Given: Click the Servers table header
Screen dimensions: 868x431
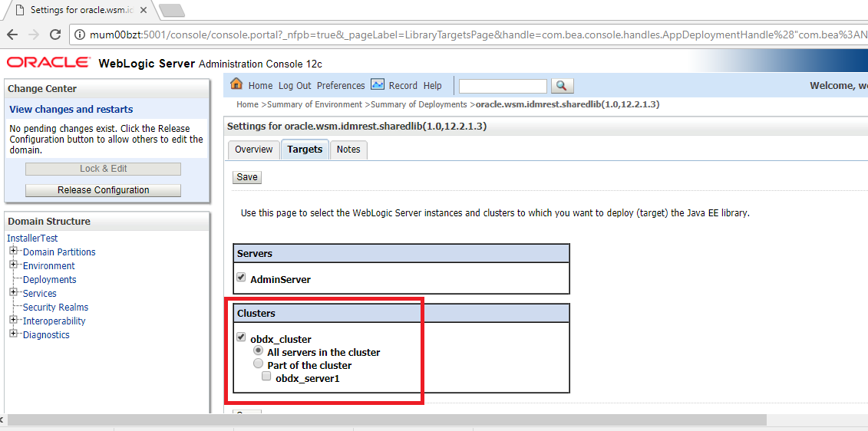Looking at the screenshot, I should tap(401, 253).
